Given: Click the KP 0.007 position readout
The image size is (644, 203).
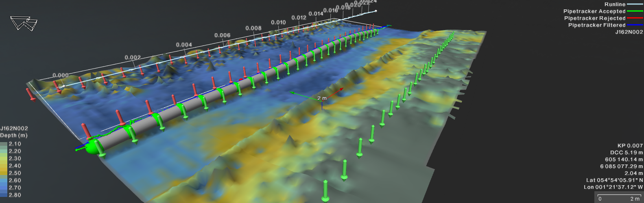Looking at the screenshot, I should (x=630, y=145).
